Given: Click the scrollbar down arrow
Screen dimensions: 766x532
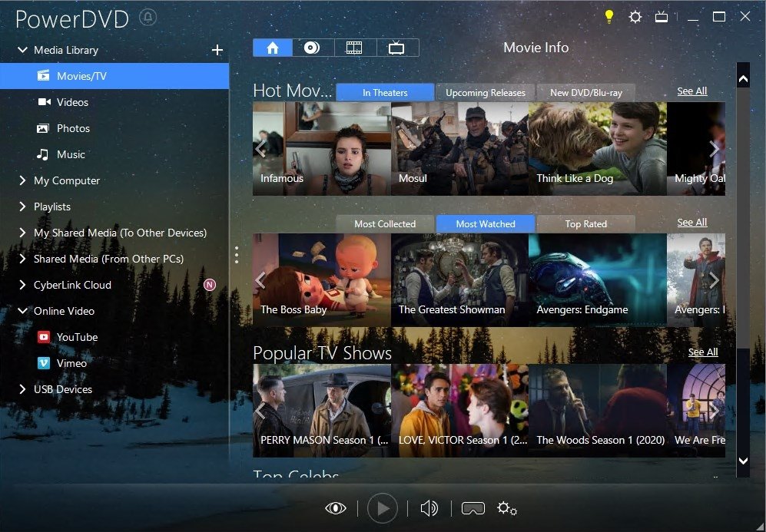Looking at the screenshot, I should (x=743, y=461).
